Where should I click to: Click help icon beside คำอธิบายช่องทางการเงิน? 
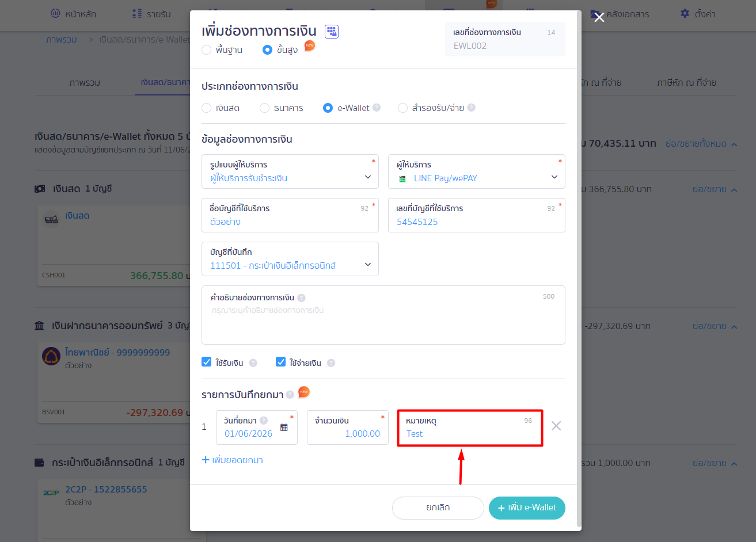(x=302, y=298)
